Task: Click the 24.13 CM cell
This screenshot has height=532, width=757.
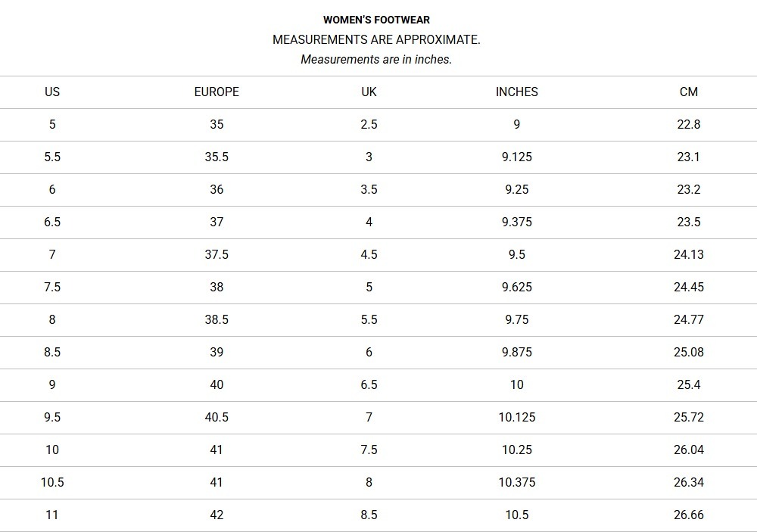Action: coord(689,254)
